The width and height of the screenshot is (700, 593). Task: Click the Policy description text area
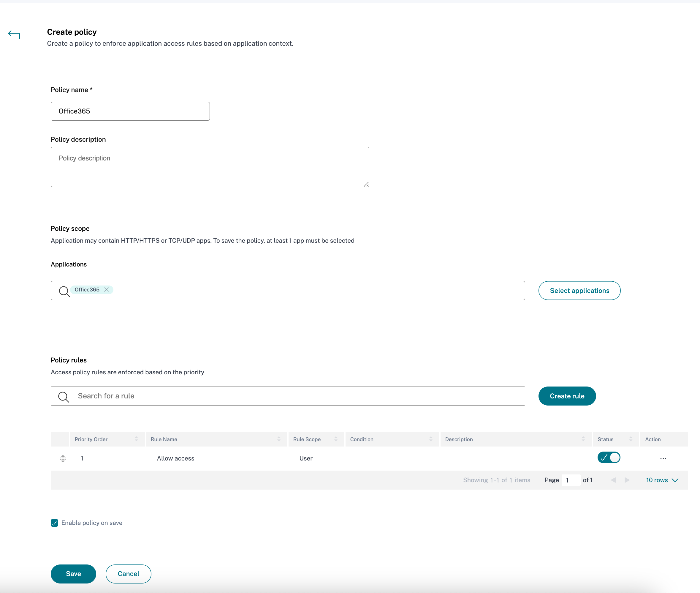(x=210, y=167)
